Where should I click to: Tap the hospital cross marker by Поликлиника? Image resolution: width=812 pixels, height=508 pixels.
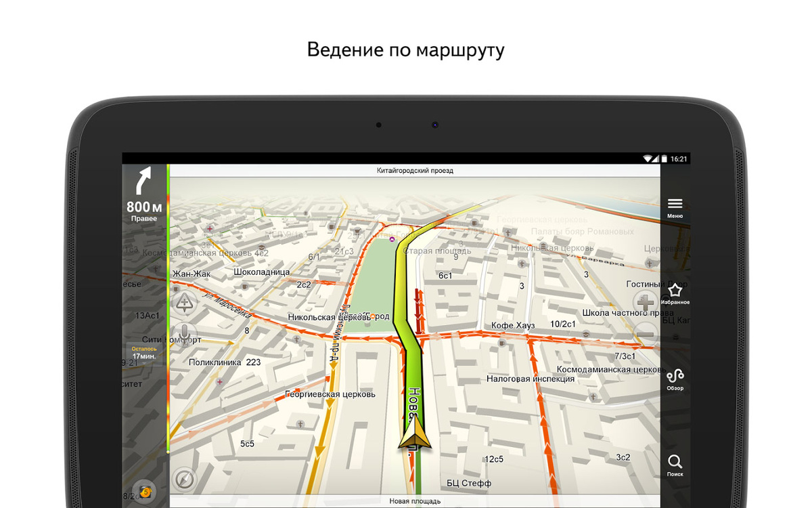pyautogui.click(x=219, y=382)
